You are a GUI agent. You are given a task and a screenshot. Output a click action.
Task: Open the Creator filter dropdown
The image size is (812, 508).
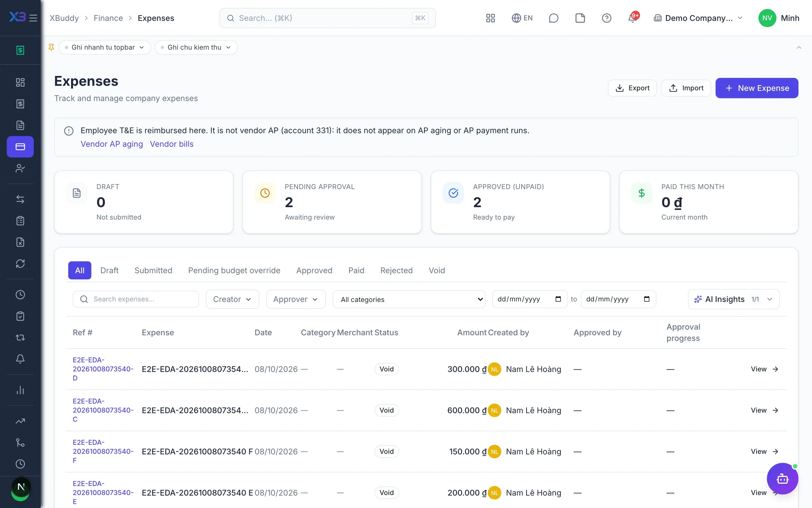tap(232, 299)
